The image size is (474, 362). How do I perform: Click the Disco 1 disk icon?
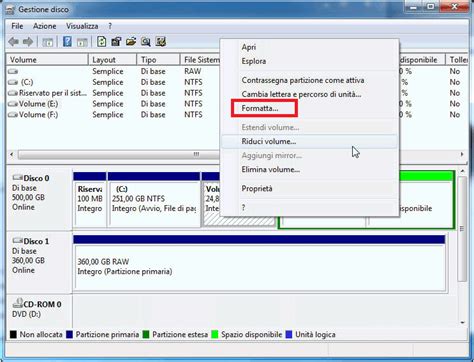(17, 241)
